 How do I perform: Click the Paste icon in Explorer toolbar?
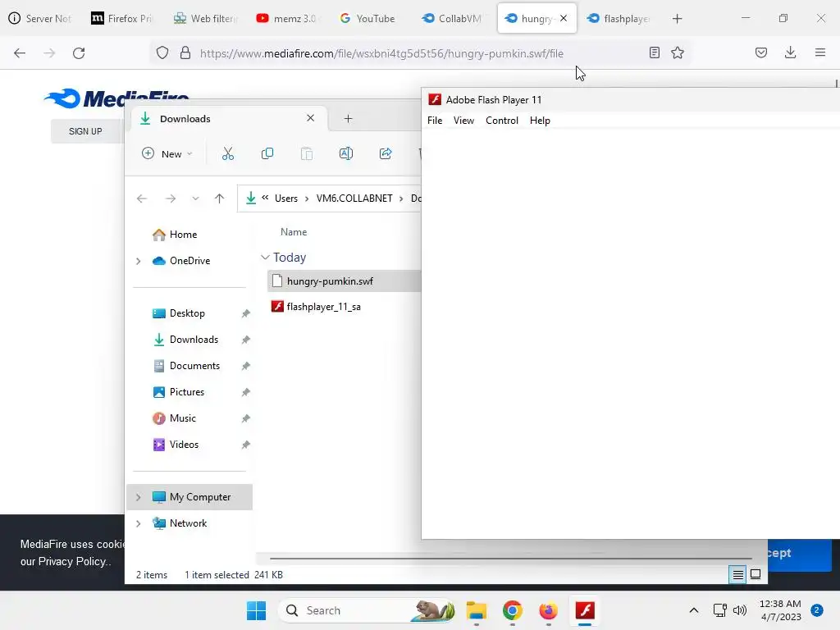tap(307, 153)
